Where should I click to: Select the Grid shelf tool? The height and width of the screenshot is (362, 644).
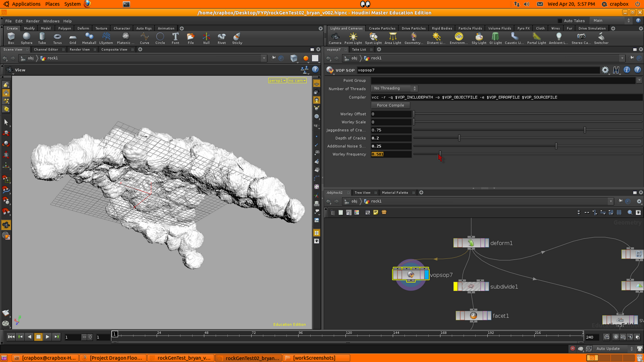(x=73, y=38)
